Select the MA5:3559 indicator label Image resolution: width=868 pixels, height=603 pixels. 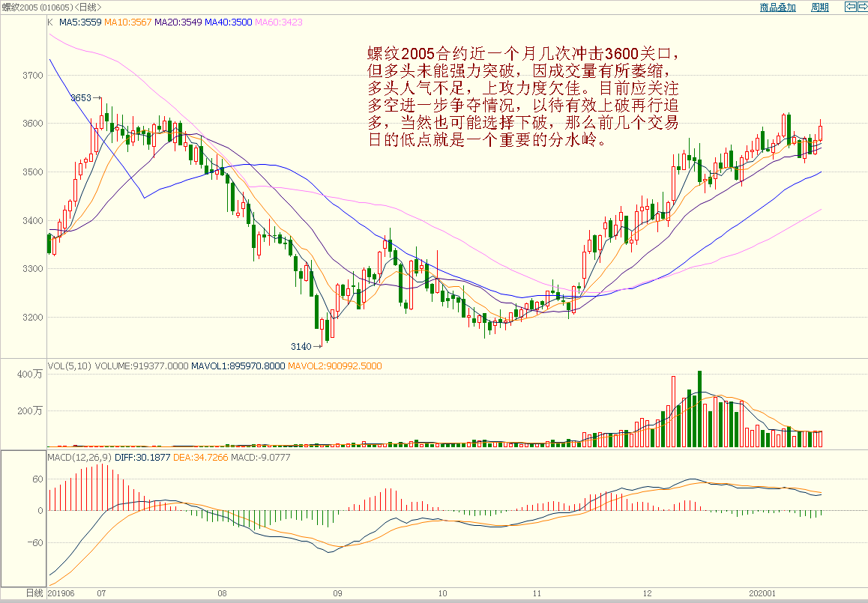[x=80, y=22]
